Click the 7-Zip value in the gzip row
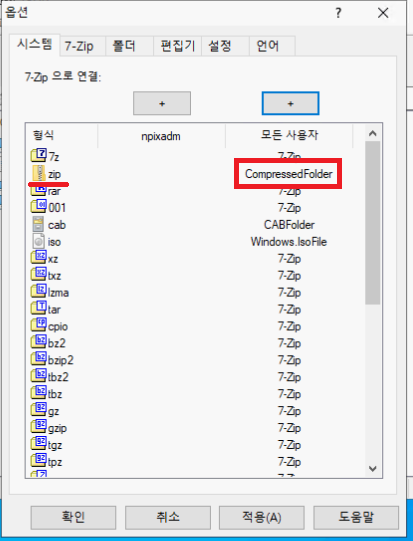Image resolution: width=413 pixels, height=541 pixels. tap(289, 427)
